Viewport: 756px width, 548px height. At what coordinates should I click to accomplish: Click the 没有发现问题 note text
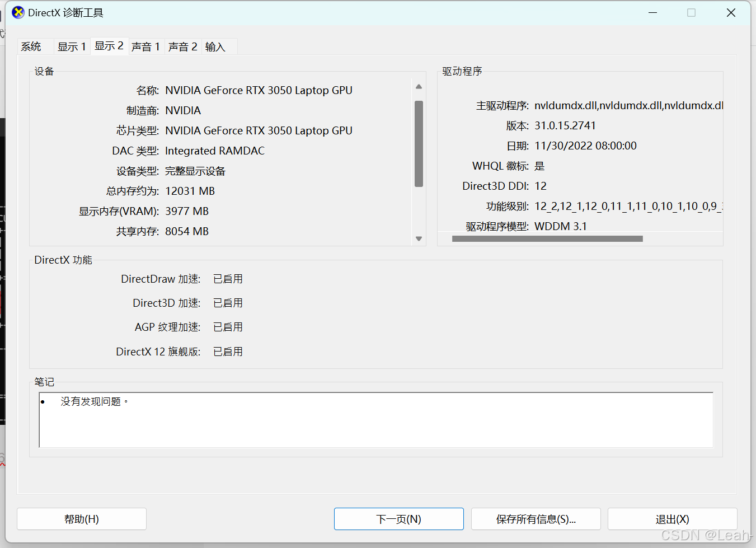(x=95, y=401)
